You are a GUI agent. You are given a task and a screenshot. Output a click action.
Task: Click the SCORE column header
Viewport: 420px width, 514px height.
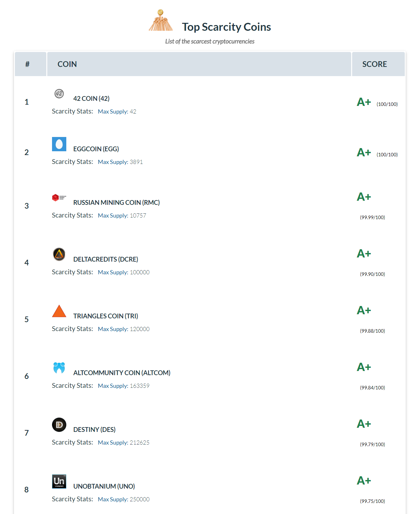coord(378,64)
